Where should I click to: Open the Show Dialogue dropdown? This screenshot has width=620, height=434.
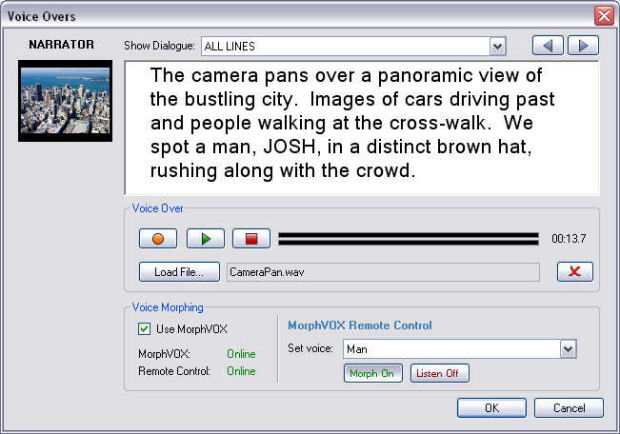pos(497,46)
